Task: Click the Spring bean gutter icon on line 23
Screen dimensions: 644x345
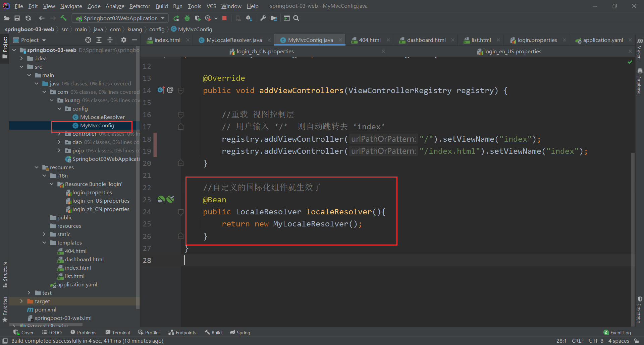Action: point(161,199)
